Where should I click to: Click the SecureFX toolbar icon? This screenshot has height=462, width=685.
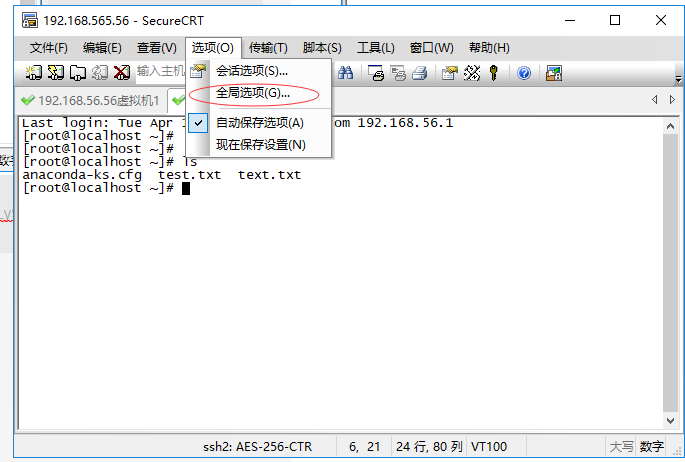point(554,73)
